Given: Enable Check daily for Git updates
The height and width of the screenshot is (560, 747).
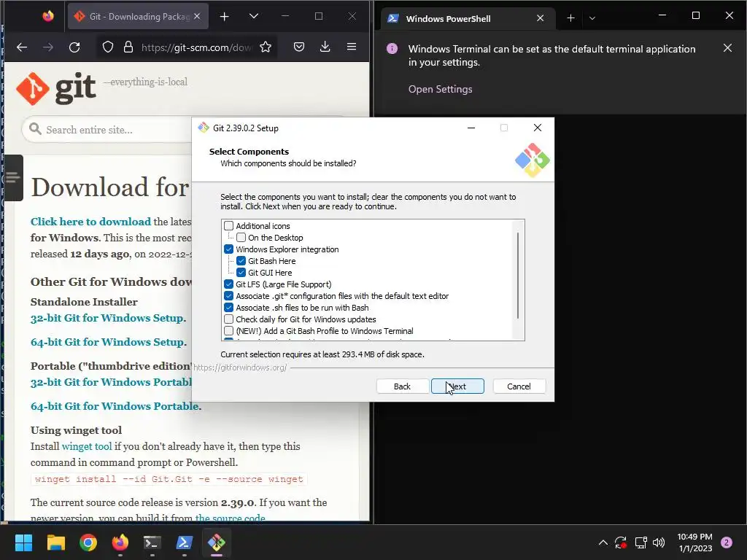Looking at the screenshot, I should tap(228, 319).
